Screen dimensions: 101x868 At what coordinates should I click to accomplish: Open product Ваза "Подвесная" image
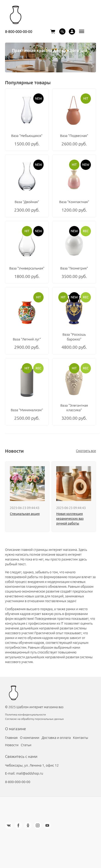pyautogui.click(x=74, y=111)
